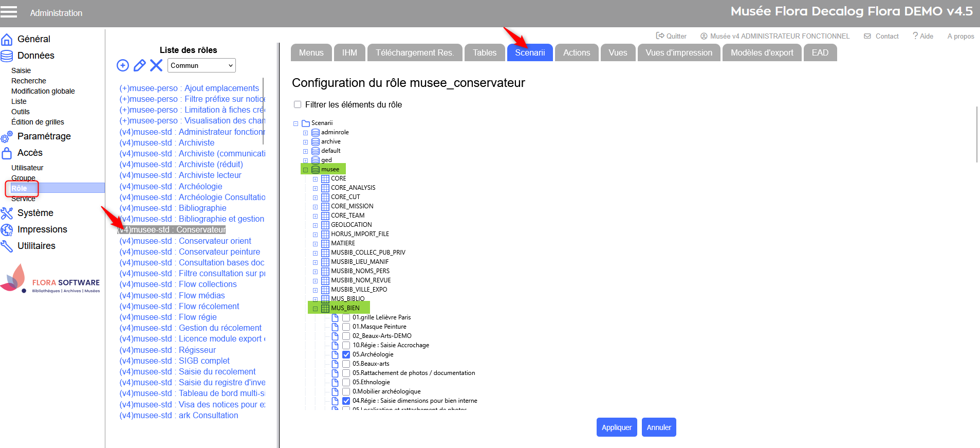The width and height of the screenshot is (980, 448).
Task: Click the Utilitaires wrench icon
Action: click(7, 246)
